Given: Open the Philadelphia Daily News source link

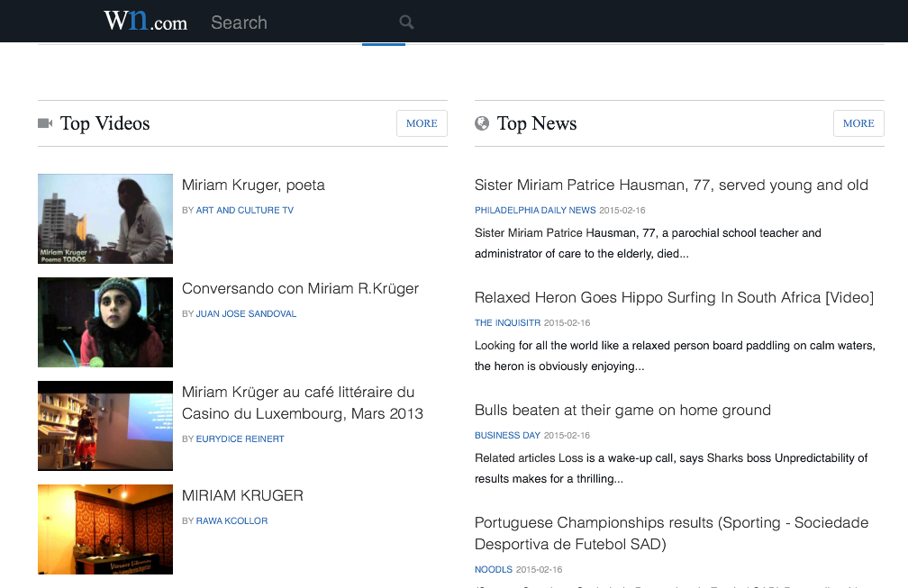Looking at the screenshot, I should (x=535, y=211).
